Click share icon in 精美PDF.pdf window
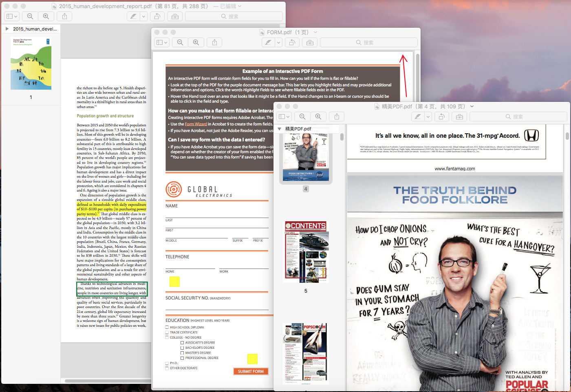This screenshot has width=571, height=392. pos(337,117)
